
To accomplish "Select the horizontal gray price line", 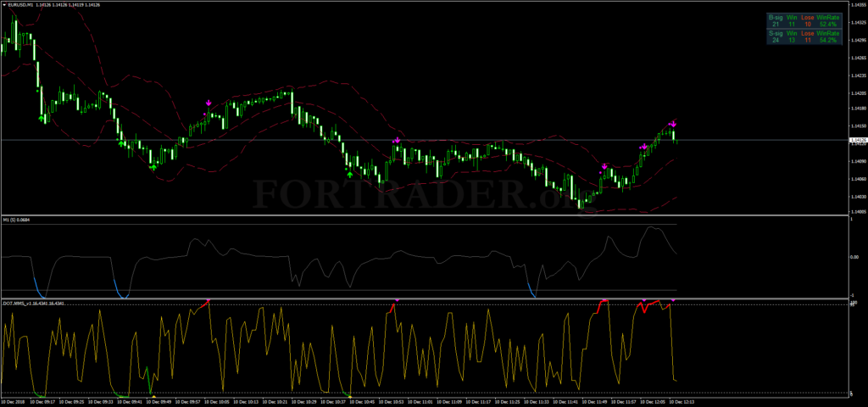I will (x=509, y=139).
